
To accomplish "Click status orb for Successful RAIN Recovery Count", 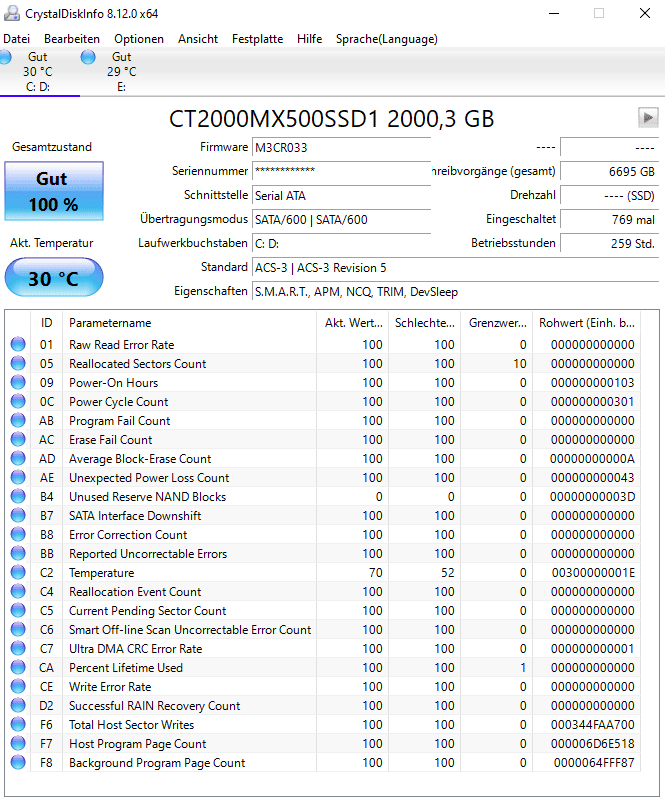I will pyautogui.click(x=18, y=705).
